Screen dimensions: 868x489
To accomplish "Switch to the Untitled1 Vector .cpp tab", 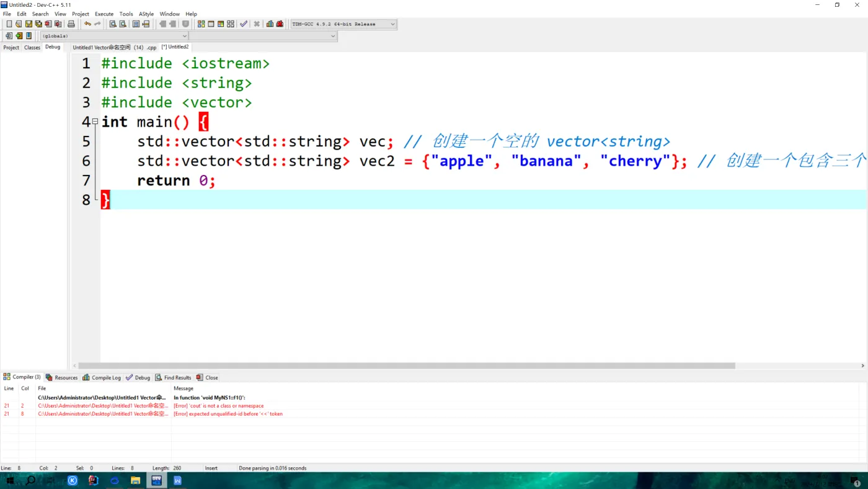I will click(x=115, y=47).
